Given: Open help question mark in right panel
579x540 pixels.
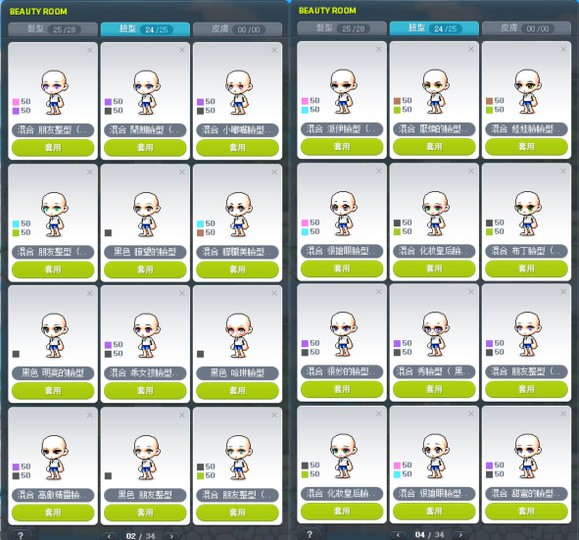Looking at the screenshot, I should pos(309,534).
